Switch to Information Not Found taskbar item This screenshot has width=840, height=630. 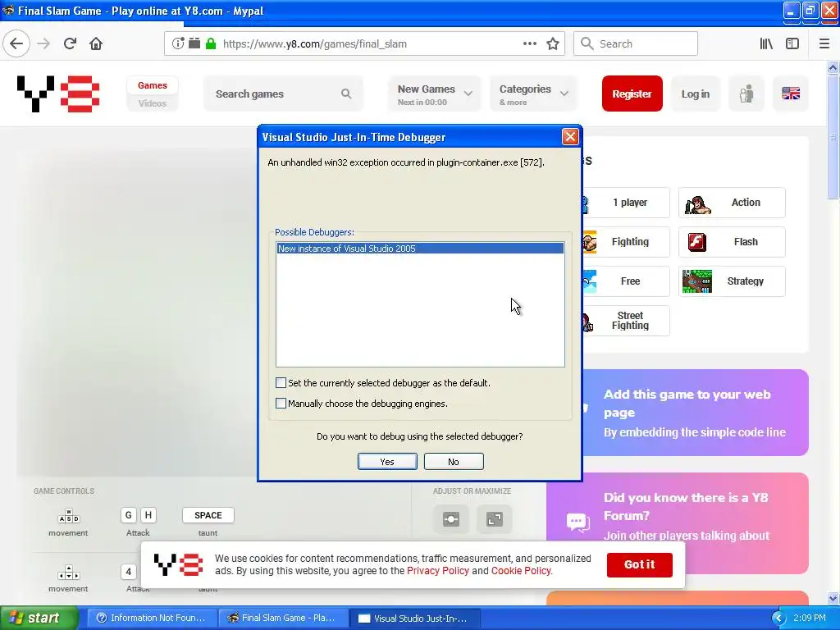(152, 619)
